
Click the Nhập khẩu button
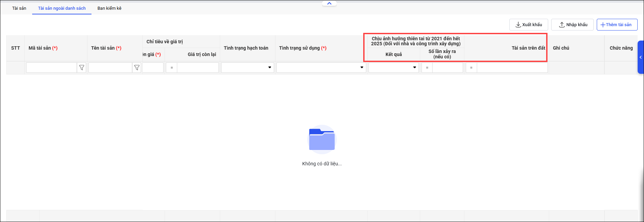click(572, 25)
